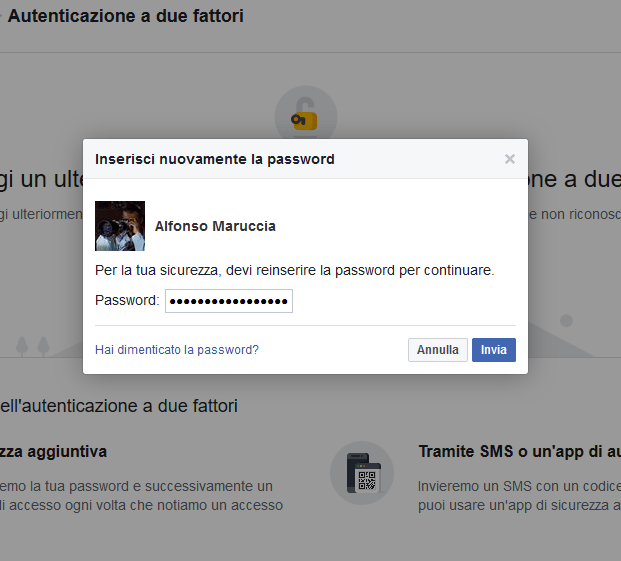Click the profile picture in the dialog

click(120, 226)
